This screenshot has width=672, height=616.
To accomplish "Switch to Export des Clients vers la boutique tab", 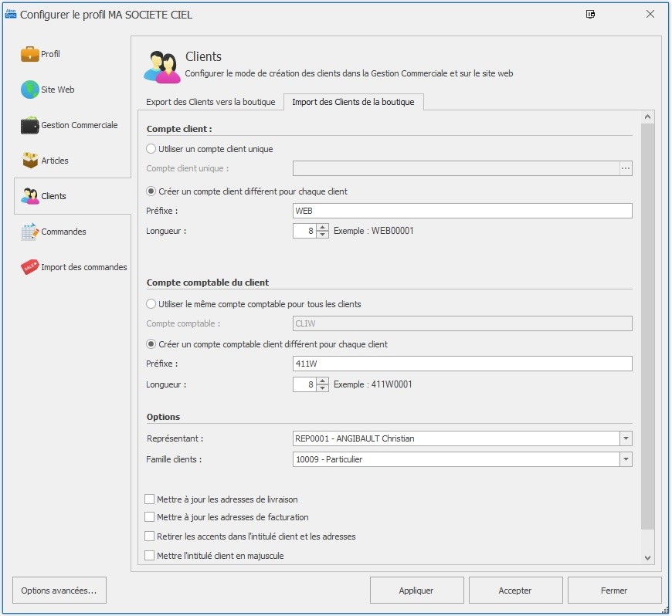I will click(210, 102).
